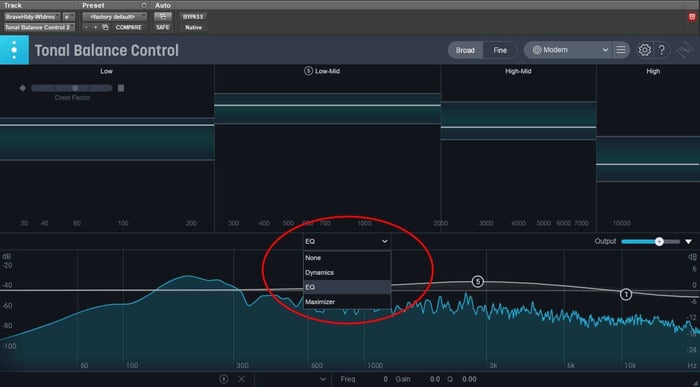This screenshot has height=387, width=700.
Task: Choose None from the module dropdown list
Action: click(x=347, y=258)
